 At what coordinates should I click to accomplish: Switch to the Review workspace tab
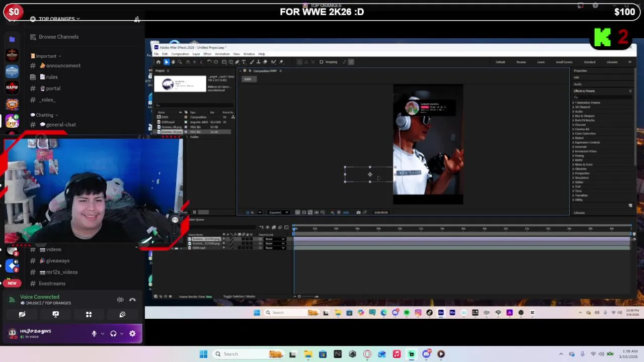coord(521,62)
